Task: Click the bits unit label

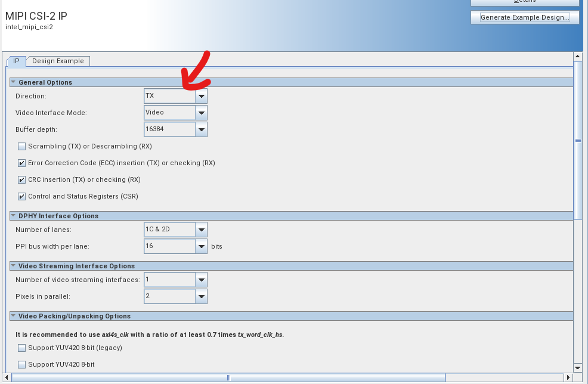Action: pyautogui.click(x=216, y=246)
